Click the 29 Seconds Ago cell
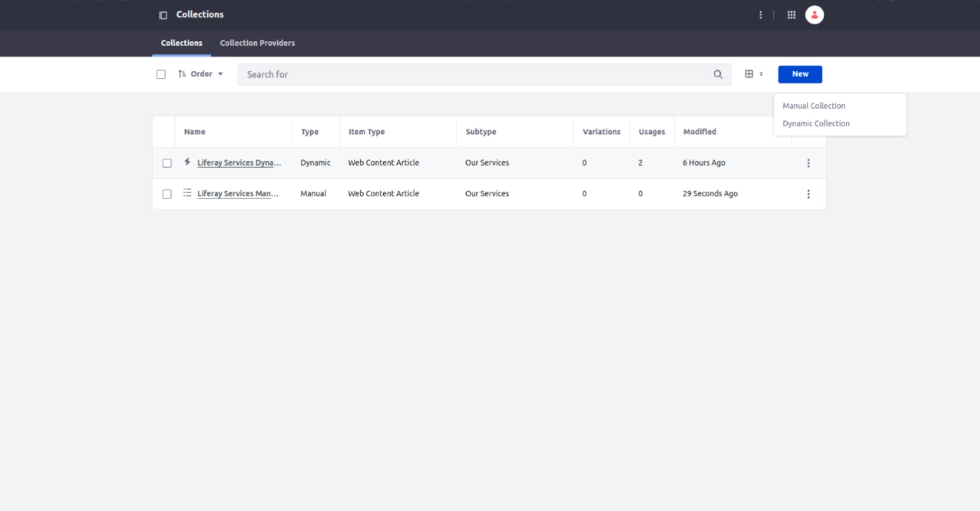The image size is (980, 511). tap(710, 193)
